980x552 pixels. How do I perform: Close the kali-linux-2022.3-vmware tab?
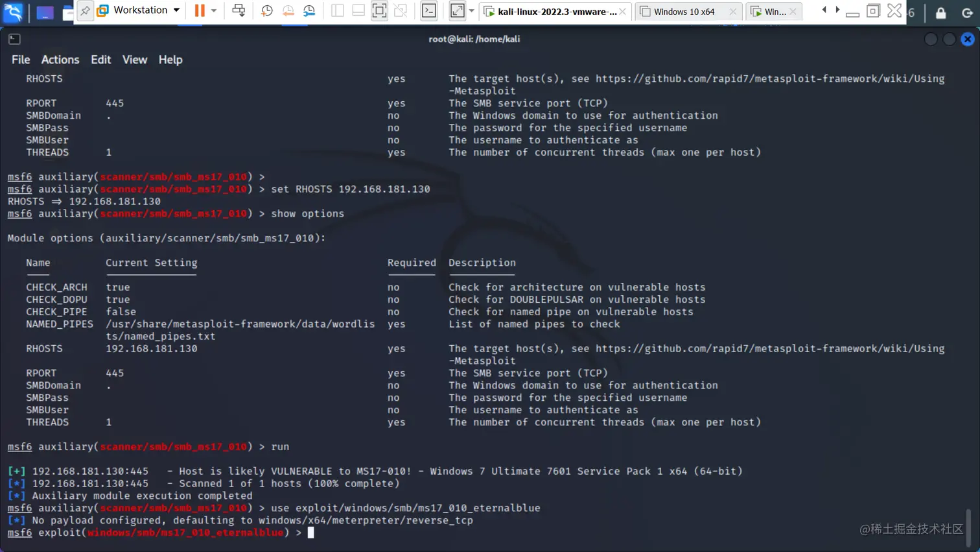[x=622, y=12]
